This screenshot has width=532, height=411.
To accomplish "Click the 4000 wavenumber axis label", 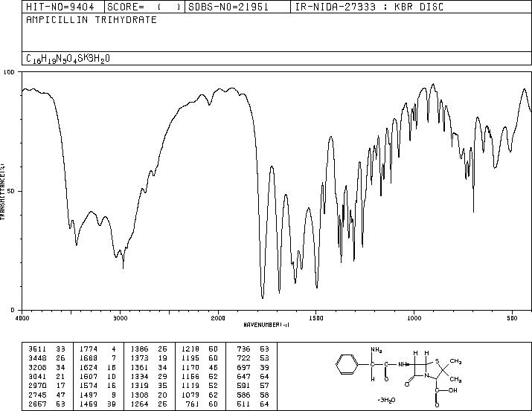I will (22, 318).
